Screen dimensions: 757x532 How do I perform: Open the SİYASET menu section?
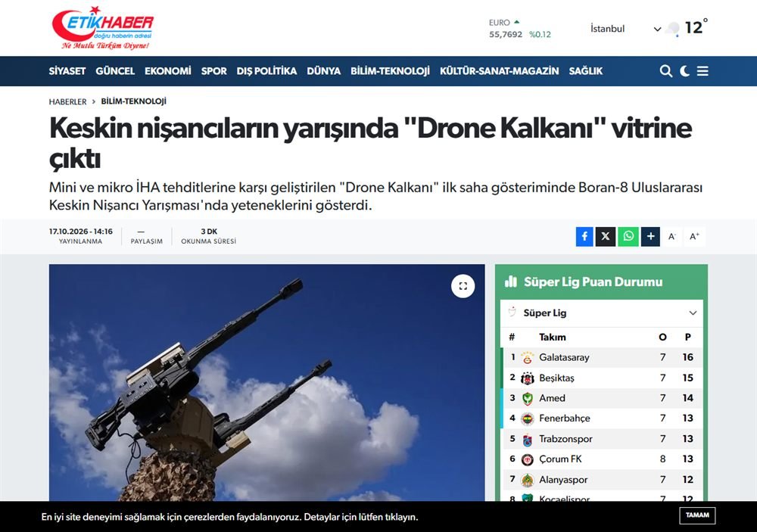[67, 71]
